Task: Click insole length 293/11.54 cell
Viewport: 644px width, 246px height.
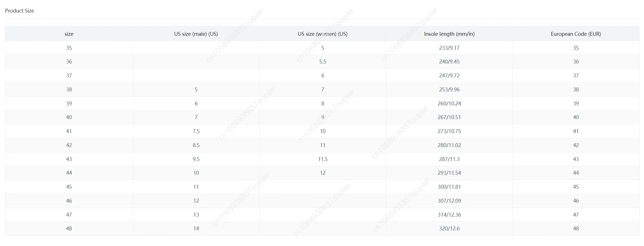Action: [x=449, y=173]
